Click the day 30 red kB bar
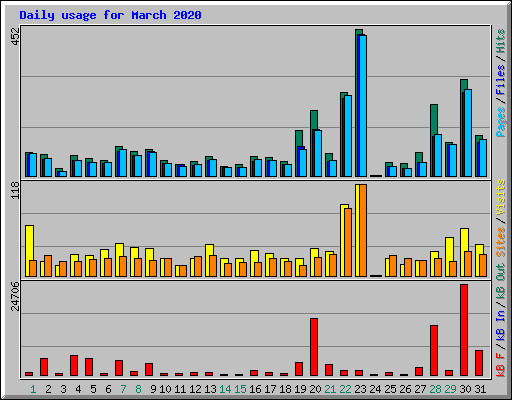512x400 pixels. (464, 330)
